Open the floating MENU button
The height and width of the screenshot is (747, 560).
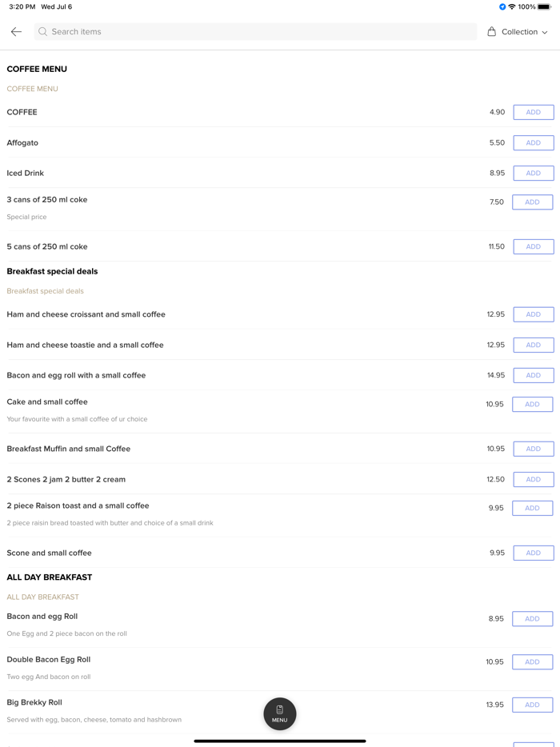280,713
